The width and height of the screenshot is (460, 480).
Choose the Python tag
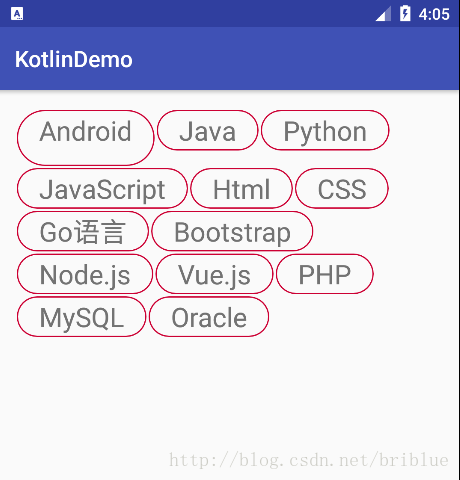325,130
